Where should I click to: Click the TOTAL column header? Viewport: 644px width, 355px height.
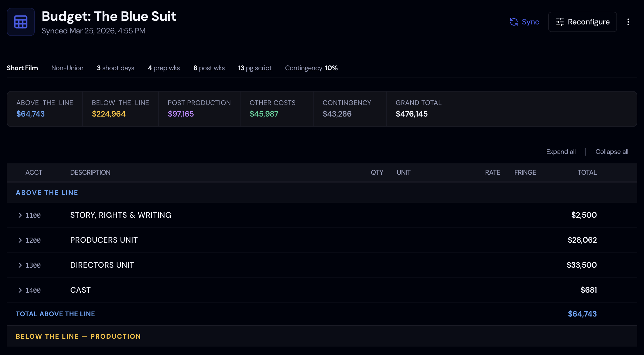pos(587,172)
